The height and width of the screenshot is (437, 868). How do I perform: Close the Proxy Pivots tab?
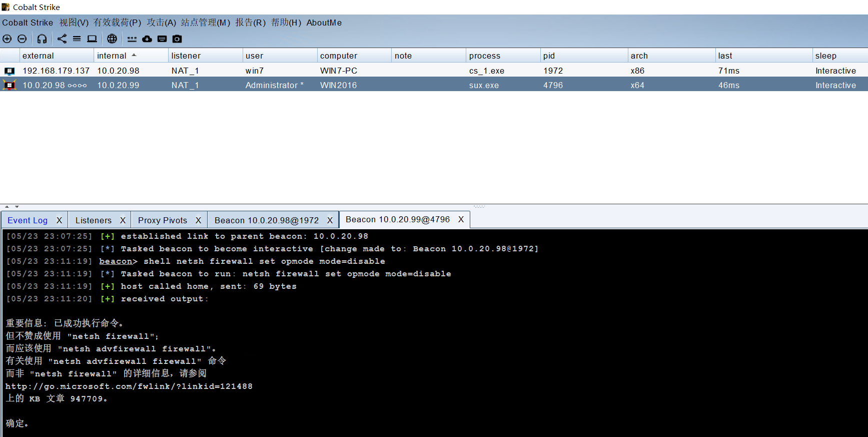point(198,220)
